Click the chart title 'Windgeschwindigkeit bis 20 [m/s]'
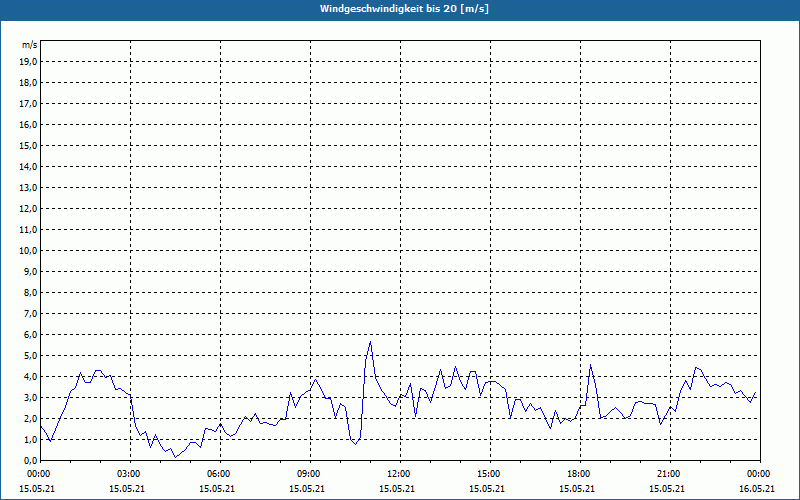 click(x=404, y=9)
